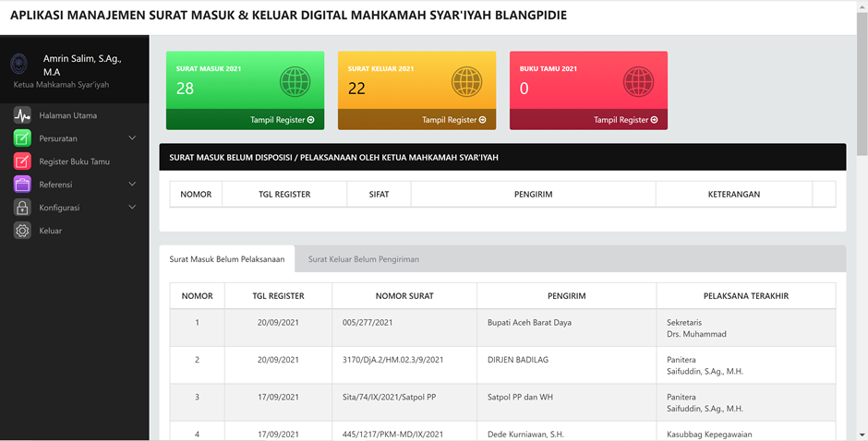Expand the Konfigurasi submenu chevron
This screenshot has height=441, width=868.
pos(132,208)
